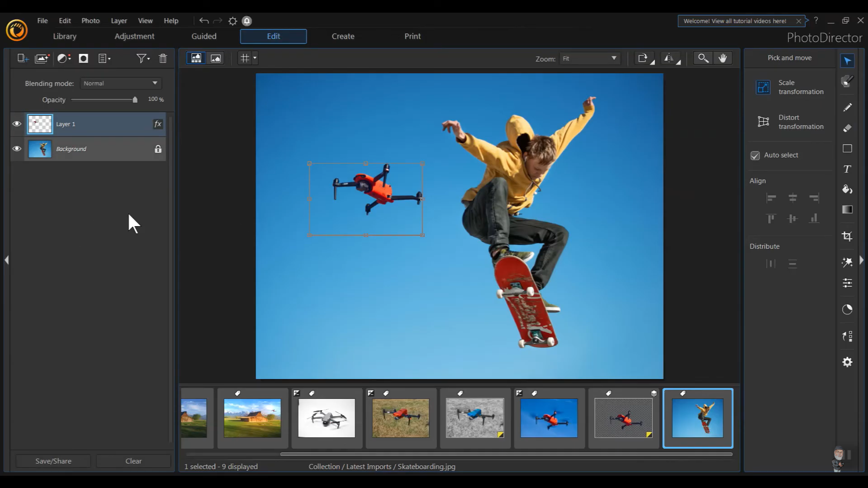Open the Photo menu

coord(90,20)
